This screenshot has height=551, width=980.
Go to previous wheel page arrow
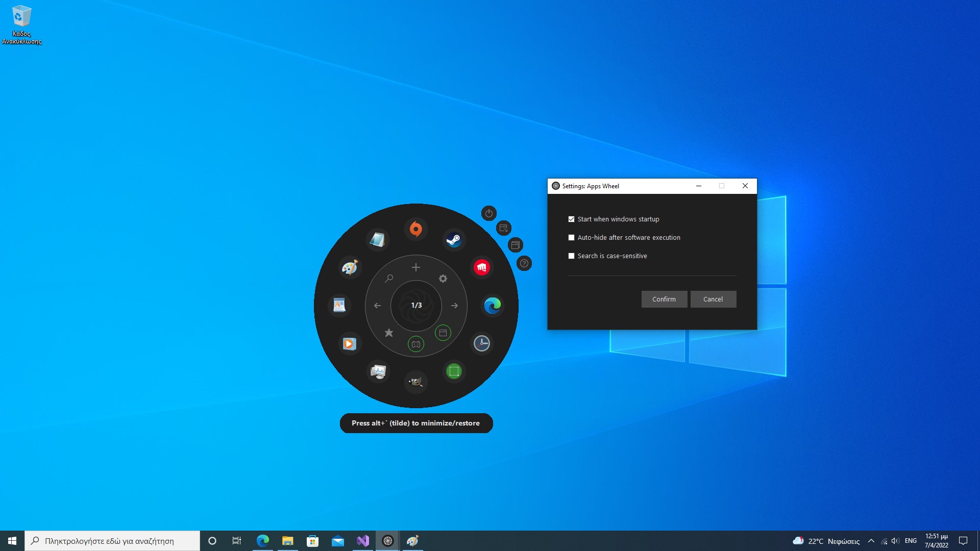pos(378,306)
